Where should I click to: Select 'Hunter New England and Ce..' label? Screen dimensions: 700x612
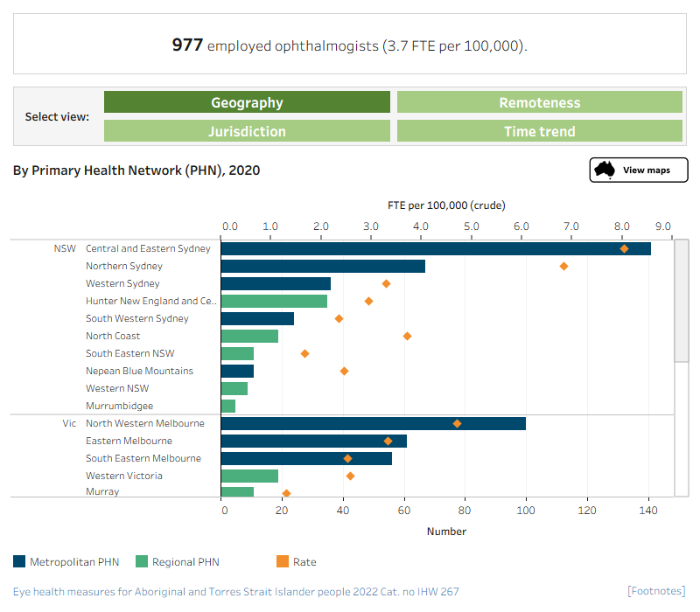tap(150, 301)
